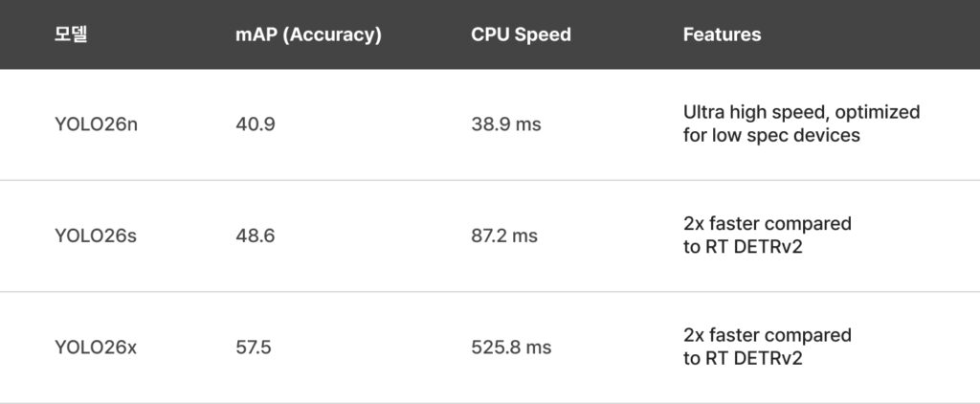Select the 40.9 mAP value
This screenshot has height=404, width=980.
click(x=256, y=124)
